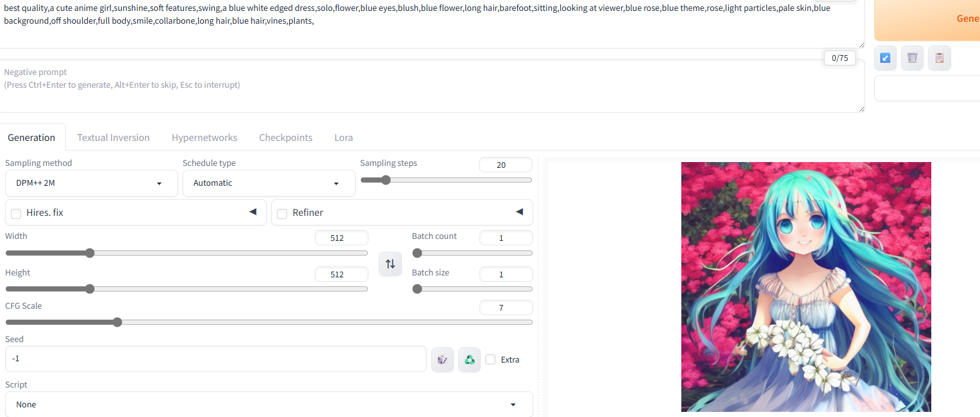The height and width of the screenshot is (417, 980).
Task: Enable the Hires. fix checkbox
Action: 16,213
